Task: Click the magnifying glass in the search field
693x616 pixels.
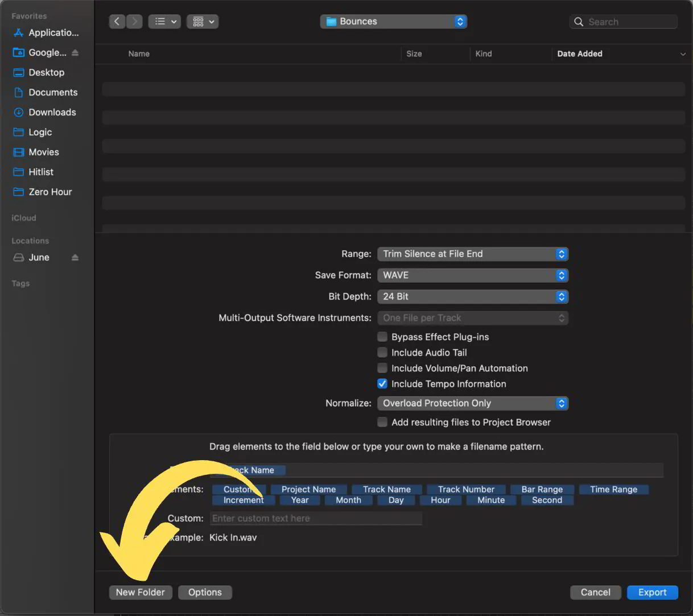Action: (579, 22)
